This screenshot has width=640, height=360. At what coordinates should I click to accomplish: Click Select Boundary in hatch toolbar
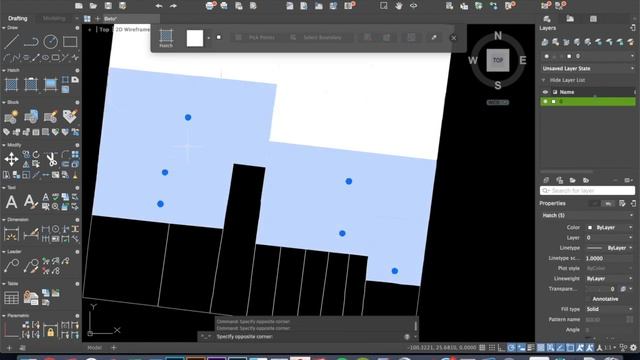pyautogui.click(x=316, y=38)
